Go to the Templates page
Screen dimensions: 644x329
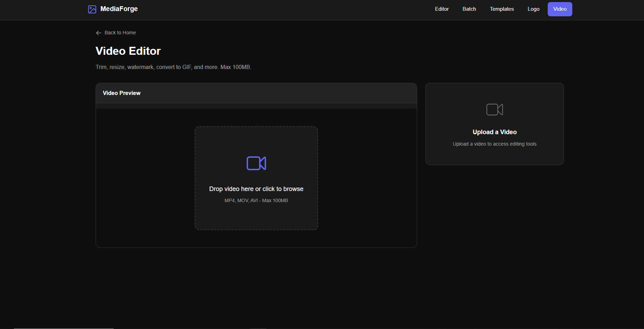502,9
